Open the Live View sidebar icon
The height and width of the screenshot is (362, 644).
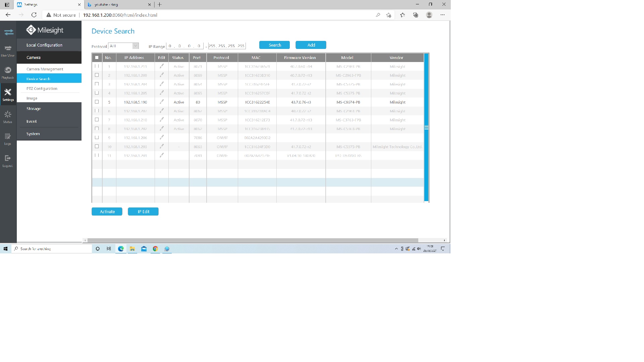8,50
